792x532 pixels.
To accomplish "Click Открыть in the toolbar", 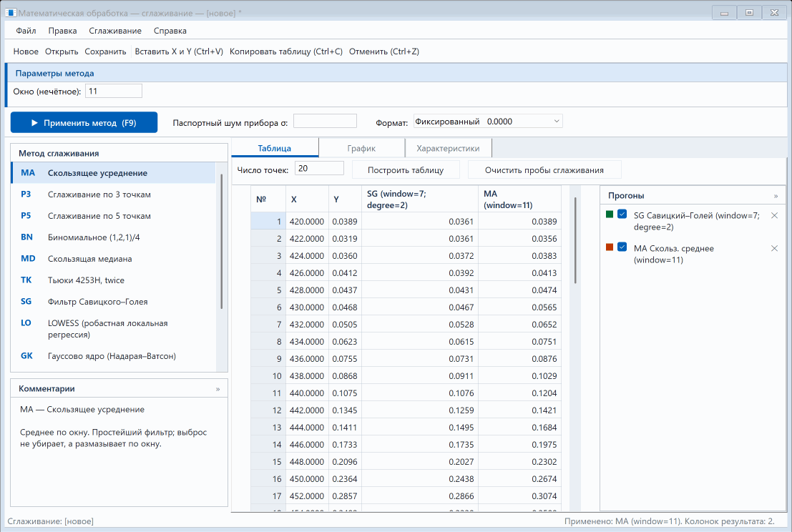I will click(62, 51).
